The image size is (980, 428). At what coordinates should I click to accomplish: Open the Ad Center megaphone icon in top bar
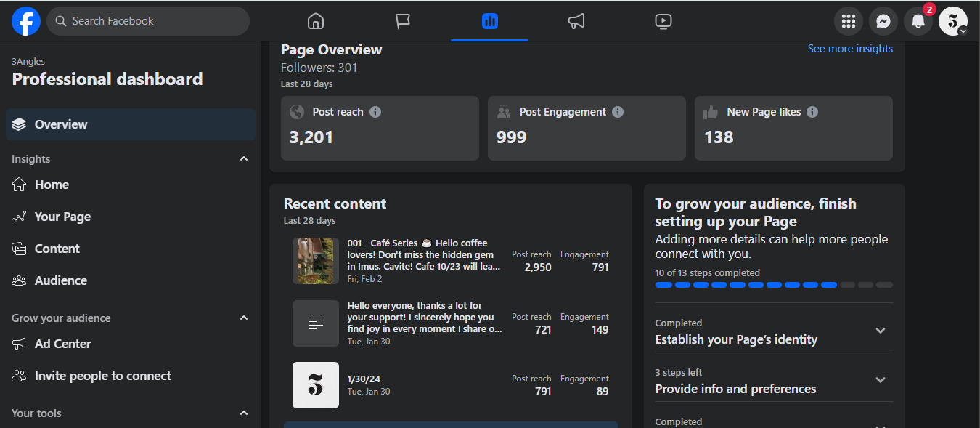[576, 21]
